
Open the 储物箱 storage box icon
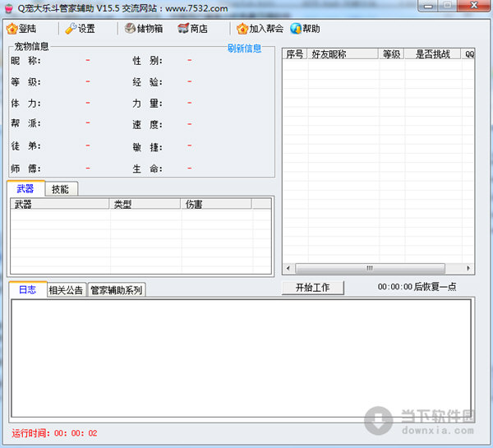pos(130,29)
